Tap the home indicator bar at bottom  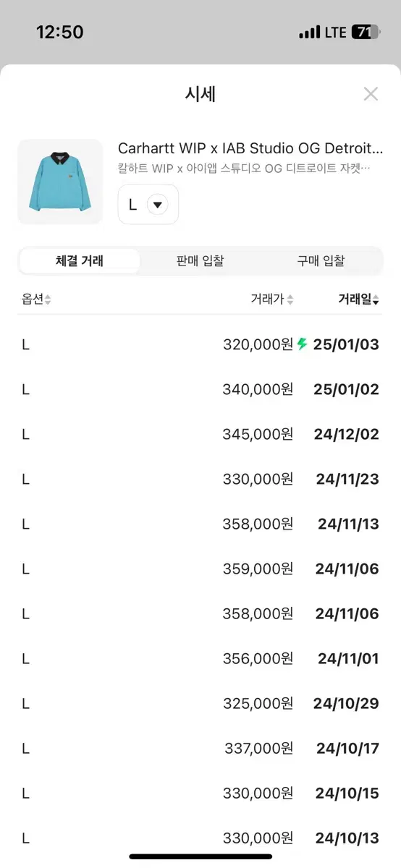(x=200, y=857)
